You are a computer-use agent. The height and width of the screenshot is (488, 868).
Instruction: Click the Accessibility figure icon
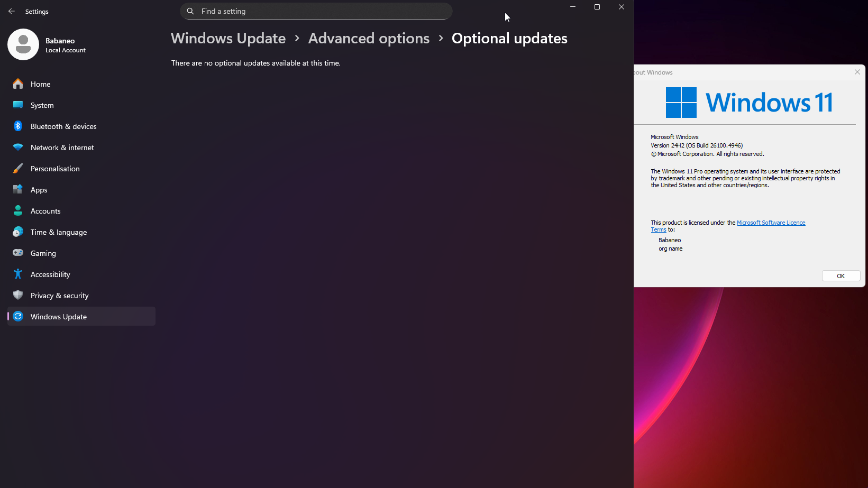click(18, 274)
